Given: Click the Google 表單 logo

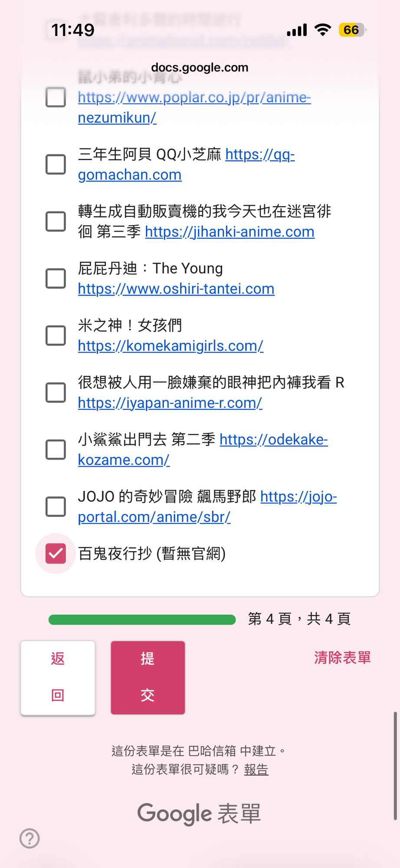Looking at the screenshot, I should (x=199, y=814).
